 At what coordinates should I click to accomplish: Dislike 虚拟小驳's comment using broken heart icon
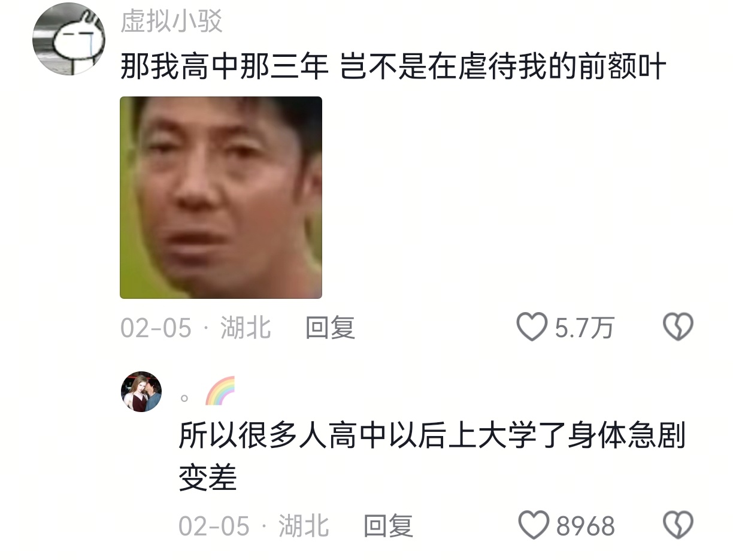click(678, 328)
